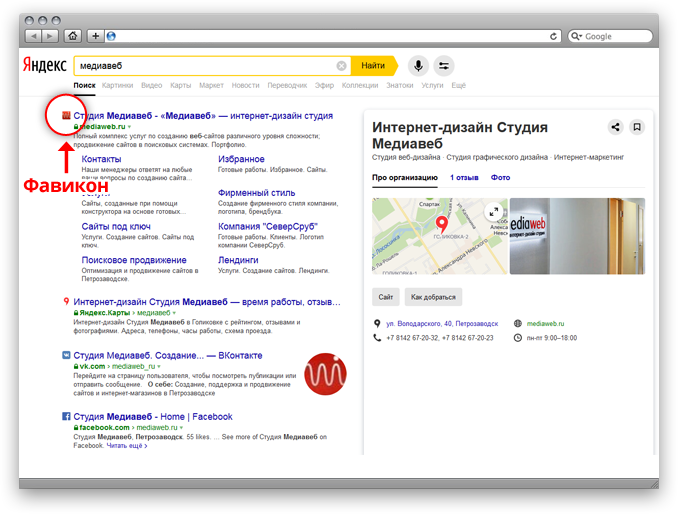Click the map pin icon of Яндекс.Карты result

(66, 301)
